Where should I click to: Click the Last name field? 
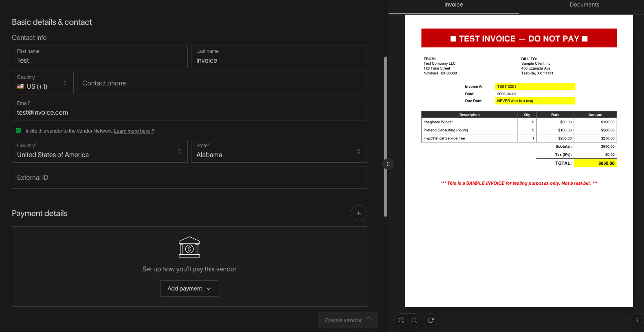click(x=279, y=57)
